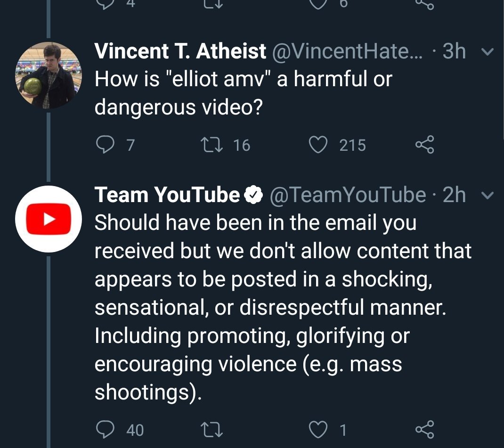The image size is (504, 448).
Task: Like the Team YouTube tweet
Action: coord(317,429)
